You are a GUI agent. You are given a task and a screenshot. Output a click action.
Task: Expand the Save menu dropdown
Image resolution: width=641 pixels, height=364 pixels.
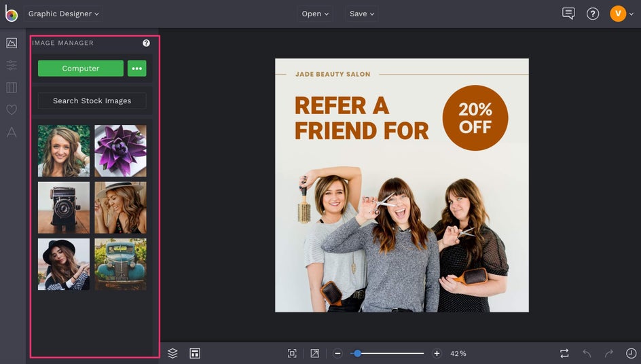362,14
